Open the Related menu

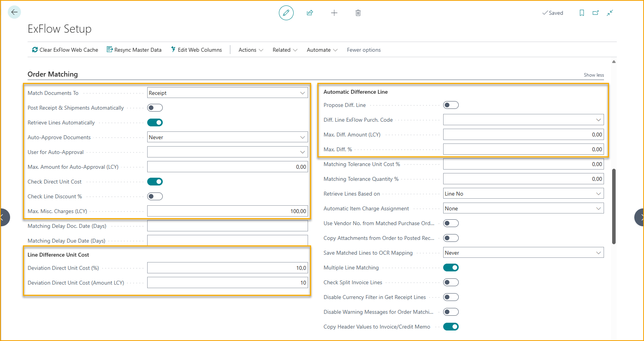285,50
